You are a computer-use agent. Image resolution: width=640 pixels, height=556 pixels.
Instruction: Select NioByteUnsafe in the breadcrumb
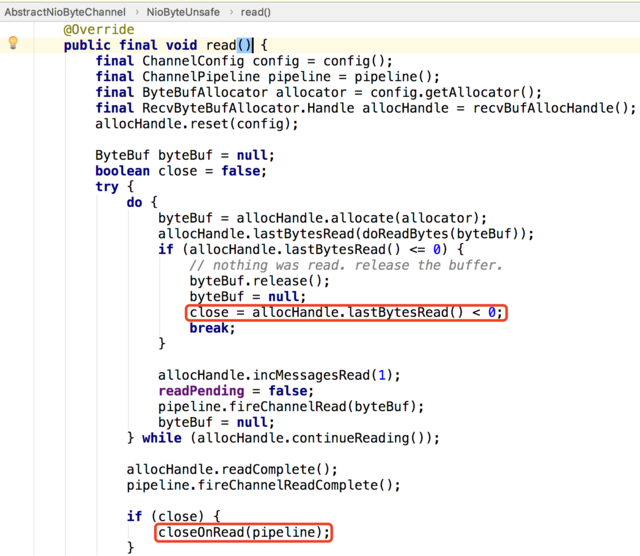(183, 12)
